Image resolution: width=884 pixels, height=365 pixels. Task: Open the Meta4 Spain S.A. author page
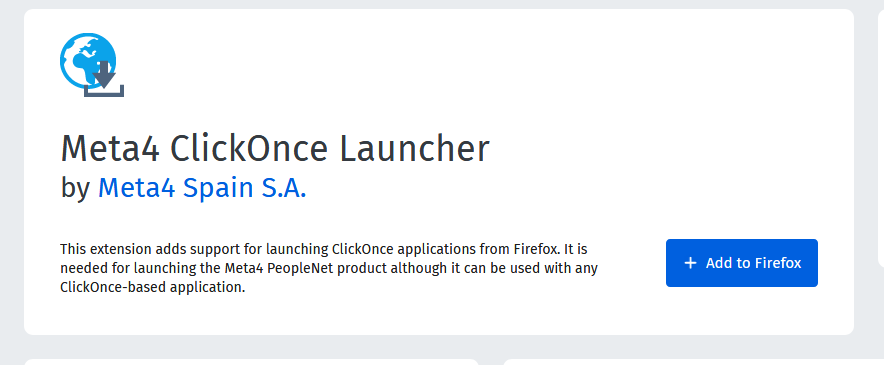[x=202, y=188]
